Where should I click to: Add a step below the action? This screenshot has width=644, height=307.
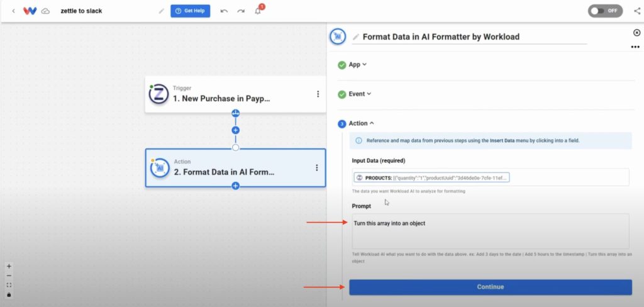click(235, 186)
